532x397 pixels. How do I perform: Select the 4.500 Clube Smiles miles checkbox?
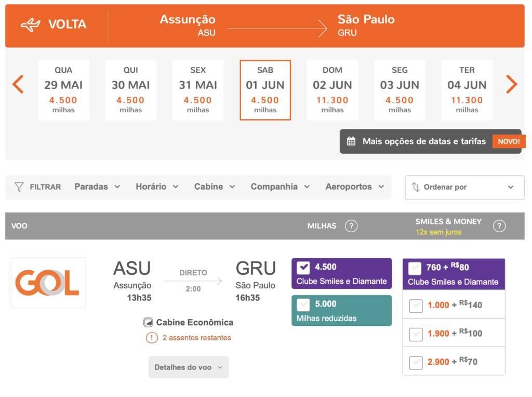pyautogui.click(x=303, y=268)
